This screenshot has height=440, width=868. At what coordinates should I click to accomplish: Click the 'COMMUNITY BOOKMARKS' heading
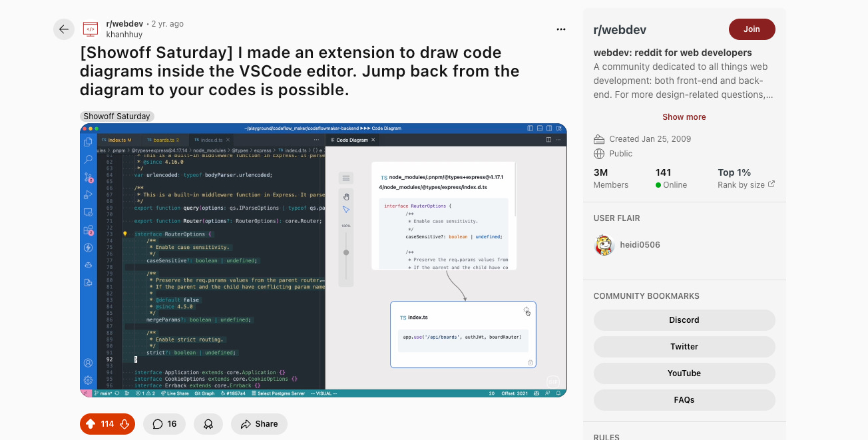click(646, 296)
